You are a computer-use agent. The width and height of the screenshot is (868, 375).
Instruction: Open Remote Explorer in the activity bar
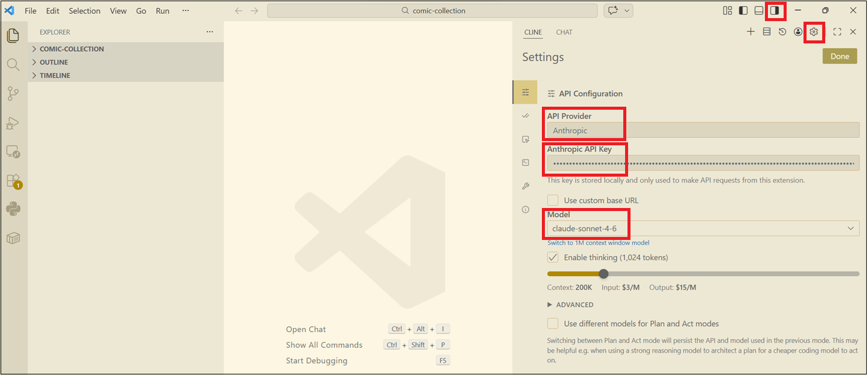point(13,152)
